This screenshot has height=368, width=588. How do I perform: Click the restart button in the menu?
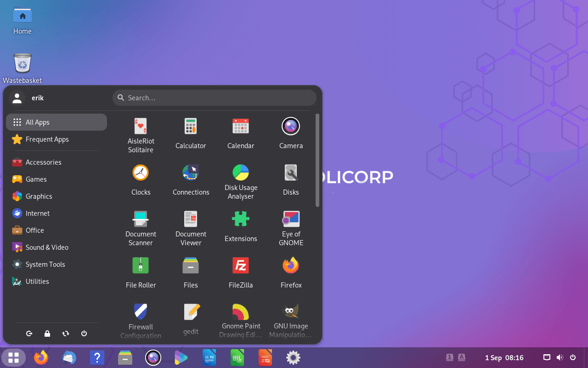66,333
